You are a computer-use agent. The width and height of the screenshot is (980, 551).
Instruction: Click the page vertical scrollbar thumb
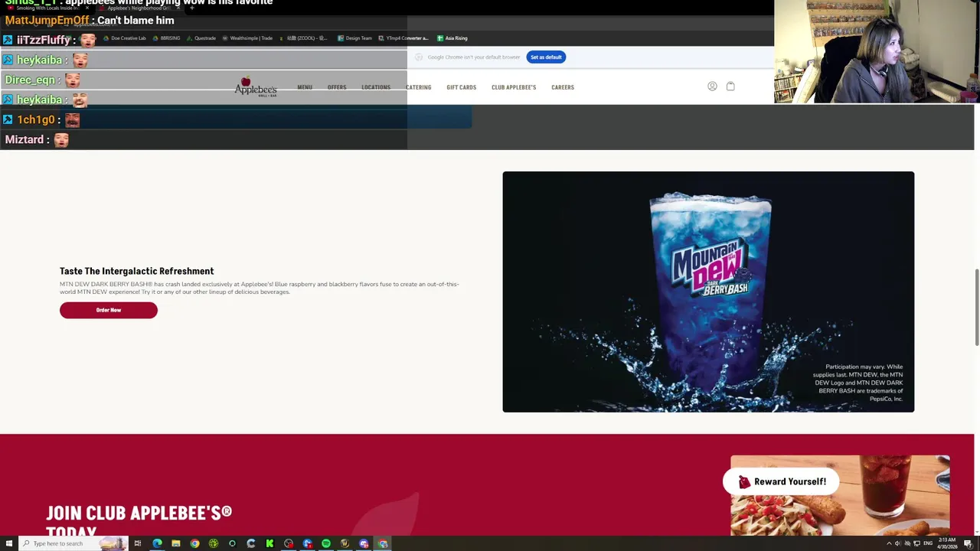pos(976,307)
